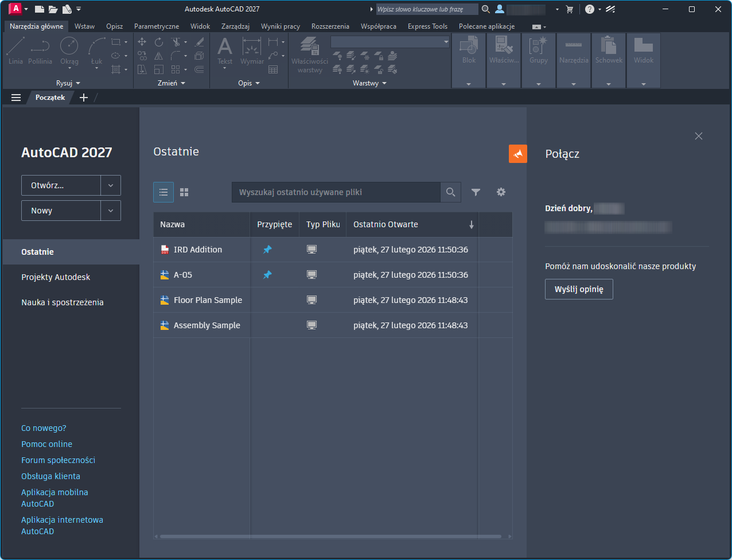Expand the Nowy dropdown arrow
This screenshot has width=732, height=560.
(x=111, y=211)
